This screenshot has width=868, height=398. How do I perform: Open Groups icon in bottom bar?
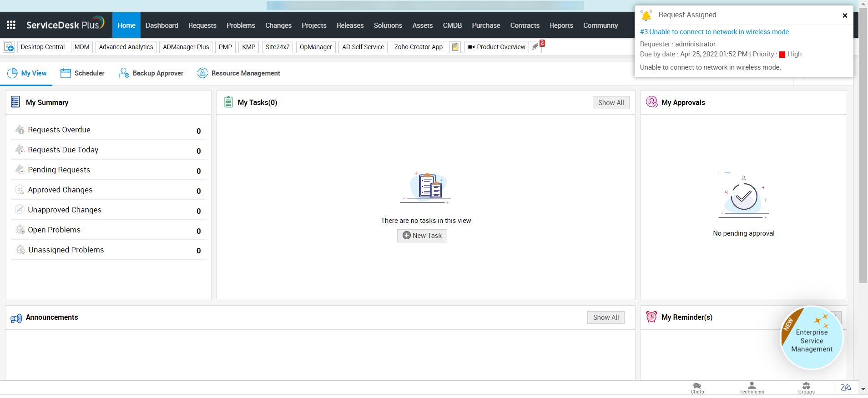tap(806, 388)
